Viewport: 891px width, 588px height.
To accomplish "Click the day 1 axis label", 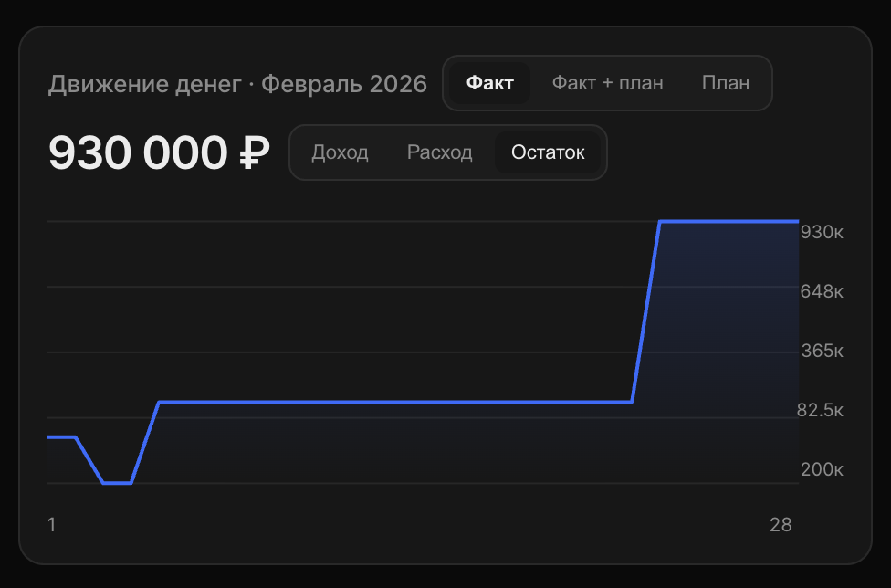I will click(52, 525).
